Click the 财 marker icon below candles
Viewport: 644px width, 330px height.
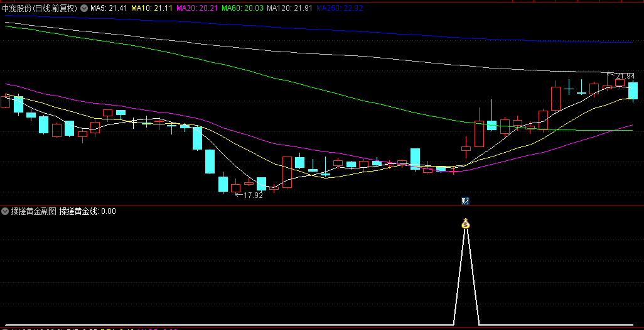[x=465, y=201]
